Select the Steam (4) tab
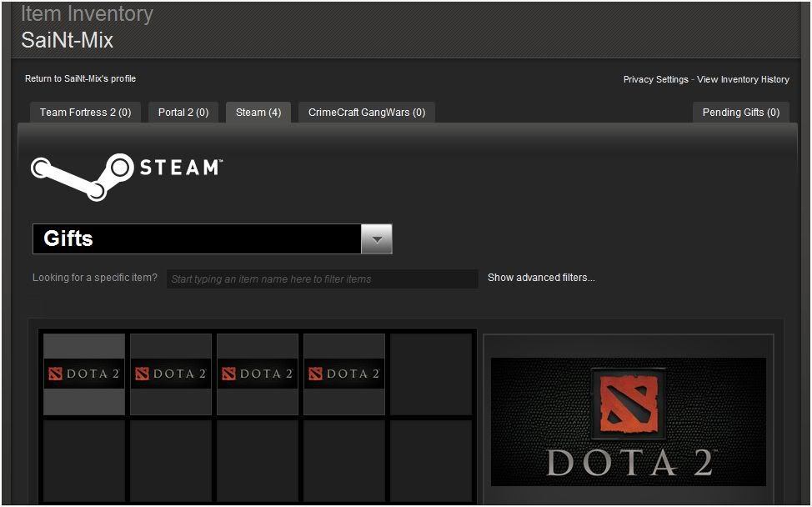The image size is (812, 507). pyautogui.click(x=258, y=113)
